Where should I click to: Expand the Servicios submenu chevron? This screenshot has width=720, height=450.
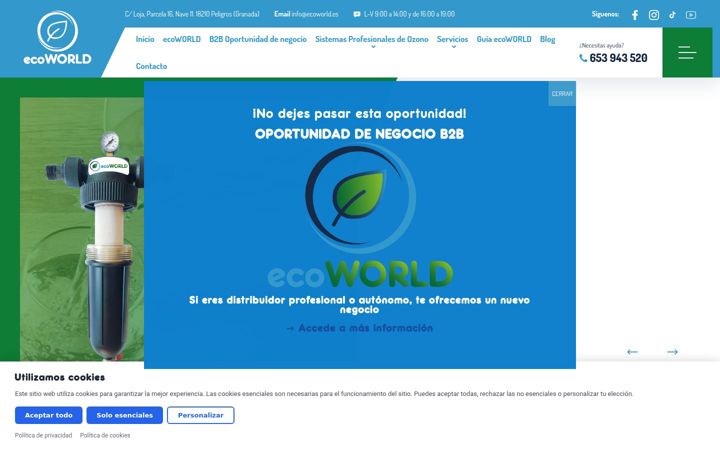pos(453,47)
